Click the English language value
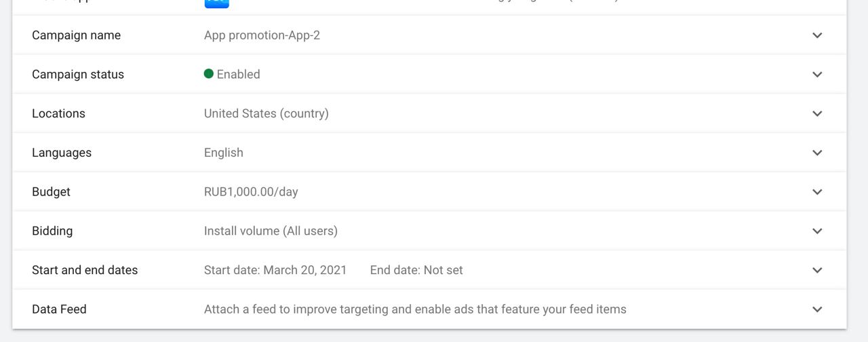Screen dimensions: 868x342 (x=224, y=153)
